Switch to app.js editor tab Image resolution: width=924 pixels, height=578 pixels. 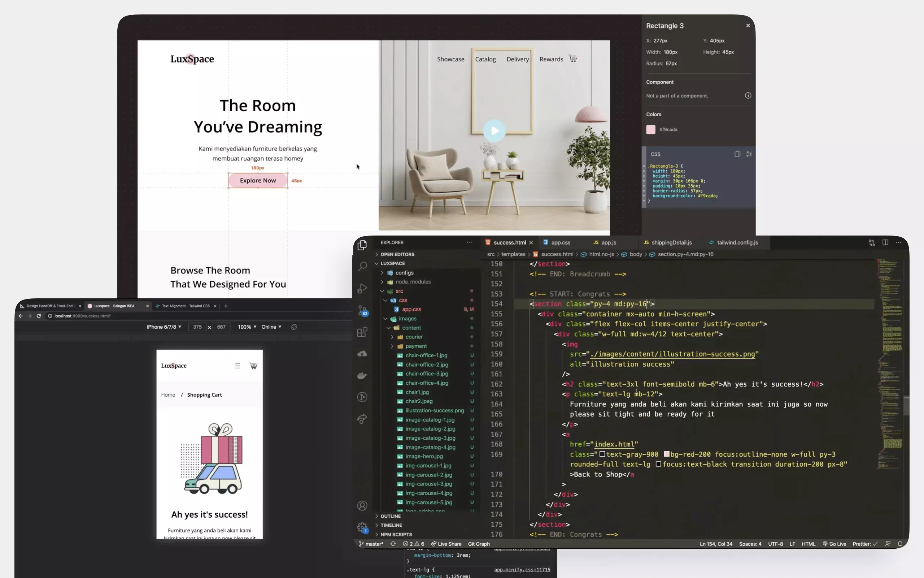click(x=609, y=242)
